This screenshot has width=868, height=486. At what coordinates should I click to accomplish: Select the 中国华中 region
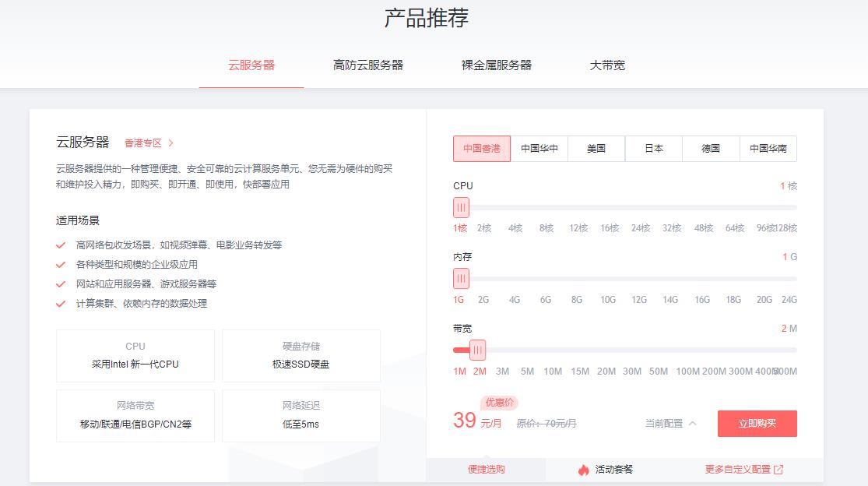(539, 148)
